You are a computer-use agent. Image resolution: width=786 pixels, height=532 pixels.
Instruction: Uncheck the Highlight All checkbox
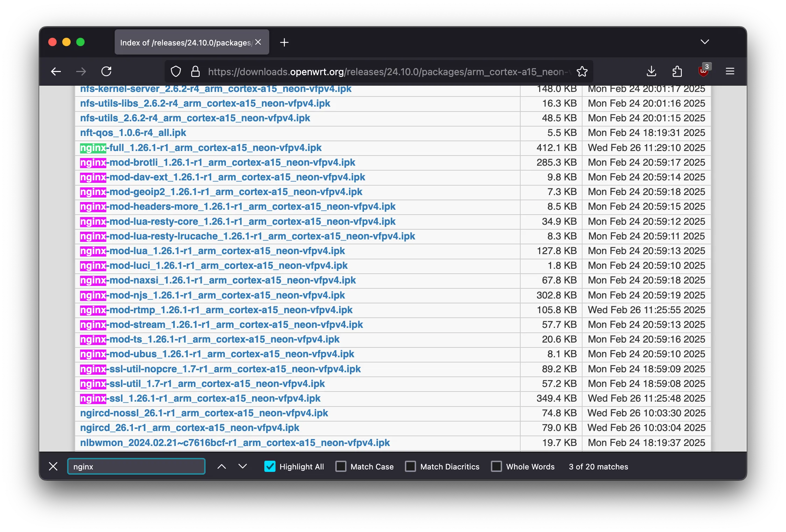(x=270, y=467)
